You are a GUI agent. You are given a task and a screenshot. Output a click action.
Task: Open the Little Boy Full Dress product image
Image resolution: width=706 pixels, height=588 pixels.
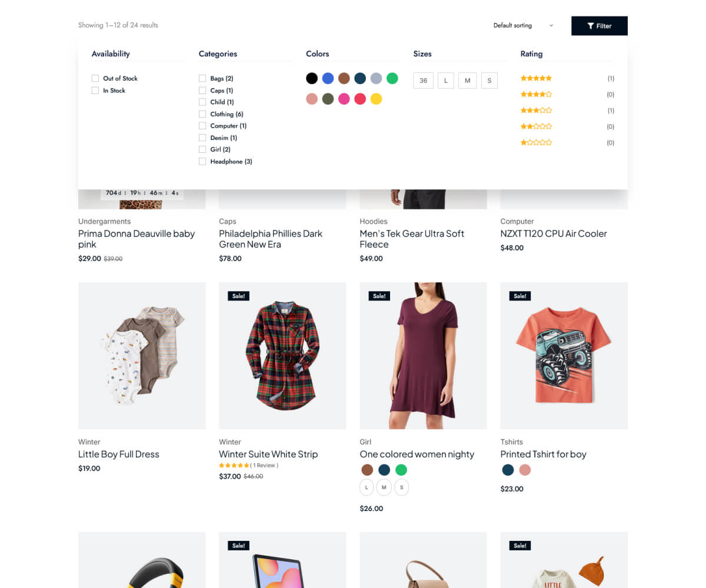142,356
